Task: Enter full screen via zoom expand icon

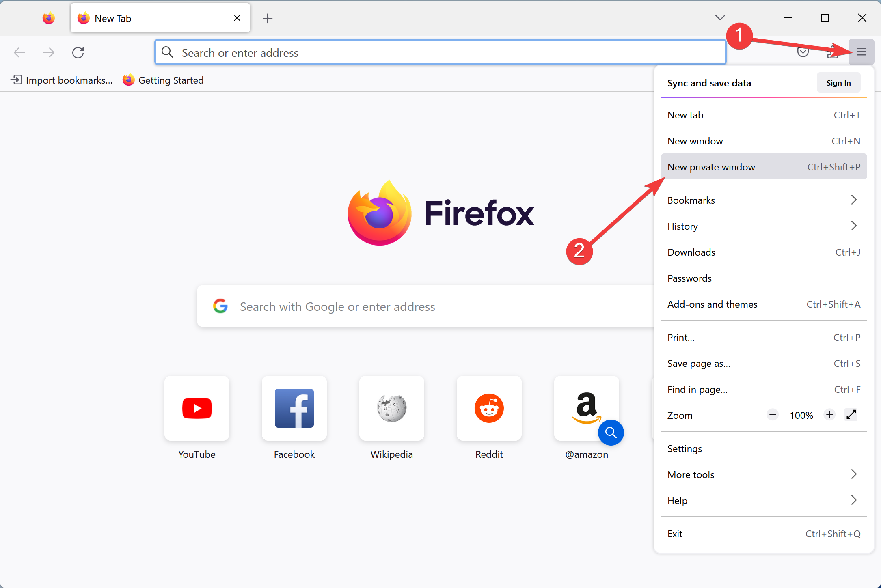Action: click(851, 415)
